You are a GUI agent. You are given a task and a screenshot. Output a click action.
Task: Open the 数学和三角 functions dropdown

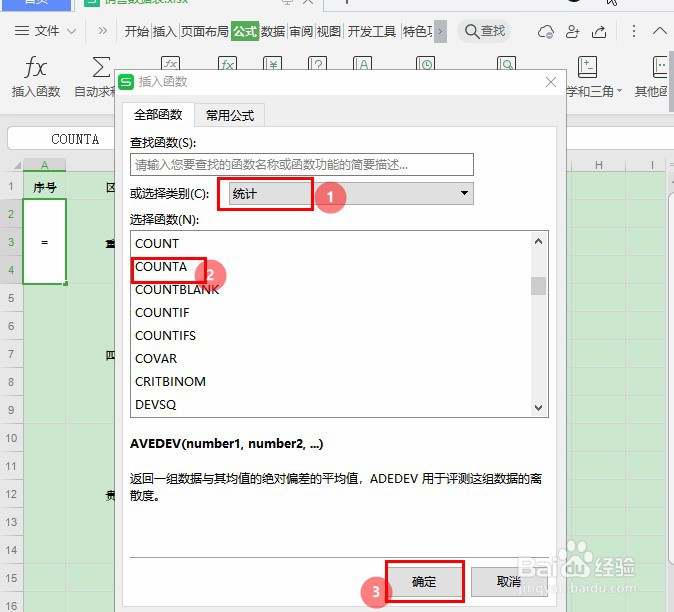pyautogui.click(x=594, y=91)
